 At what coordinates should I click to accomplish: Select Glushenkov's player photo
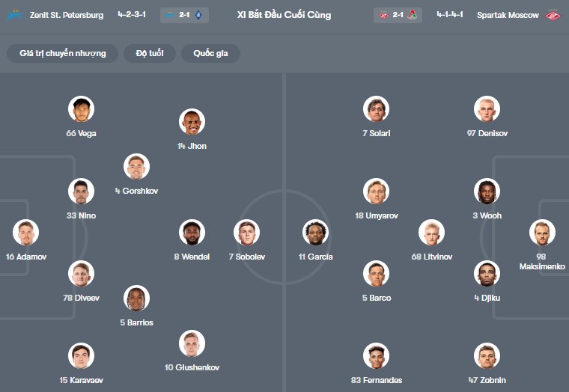pyautogui.click(x=192, y=343)
